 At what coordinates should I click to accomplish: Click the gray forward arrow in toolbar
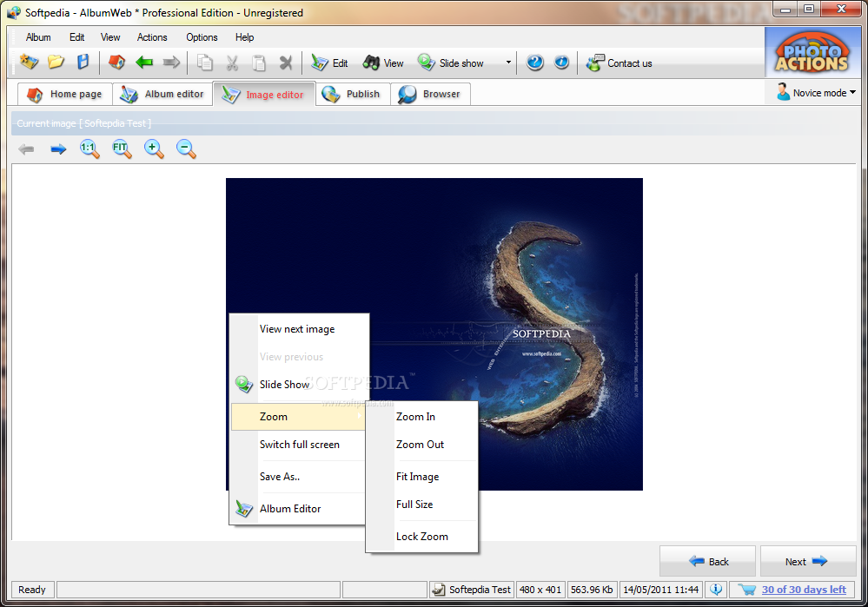172,62
